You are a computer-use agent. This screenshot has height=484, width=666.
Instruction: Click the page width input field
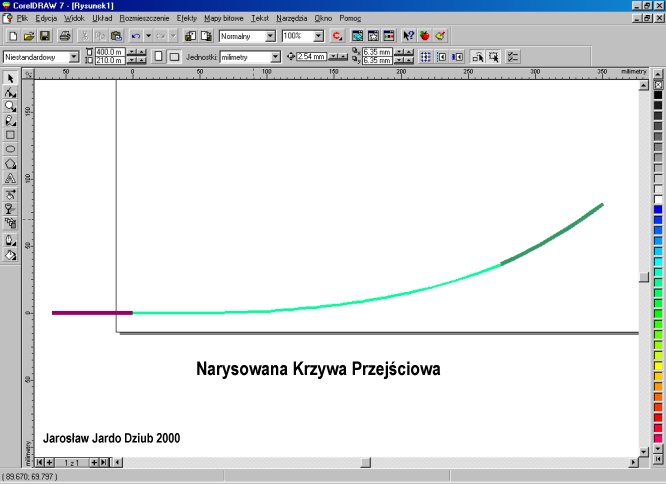[x=108, y=52]
